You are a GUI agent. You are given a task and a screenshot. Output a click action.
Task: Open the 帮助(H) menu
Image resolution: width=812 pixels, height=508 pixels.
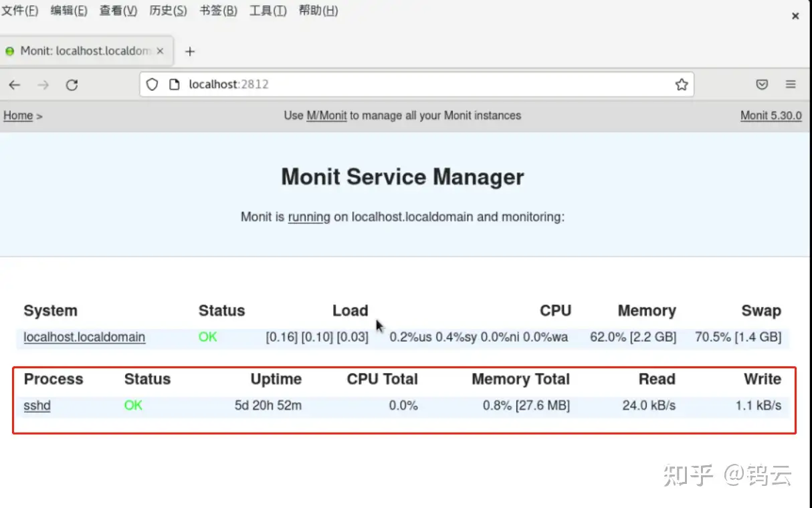click(x=318, y=10)
